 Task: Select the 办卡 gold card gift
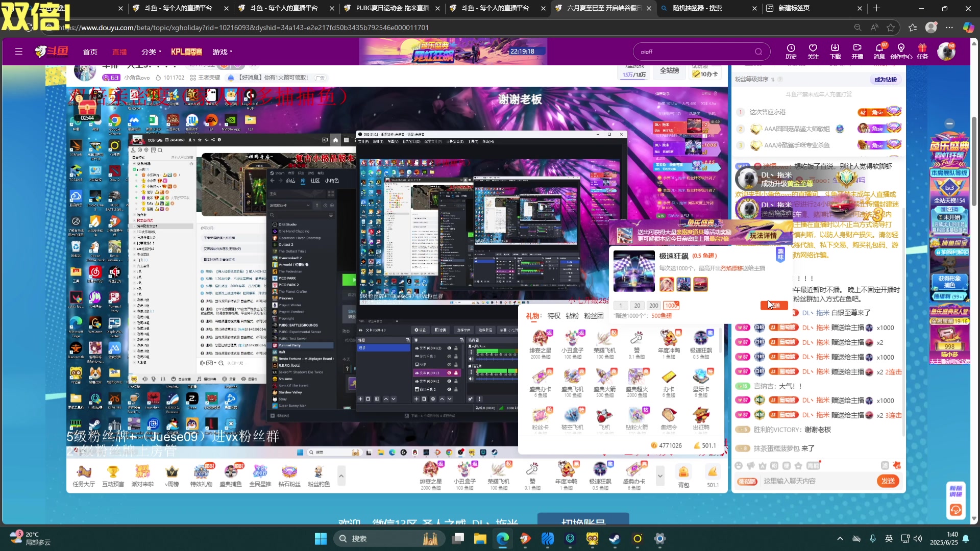(x=669, y=383)
